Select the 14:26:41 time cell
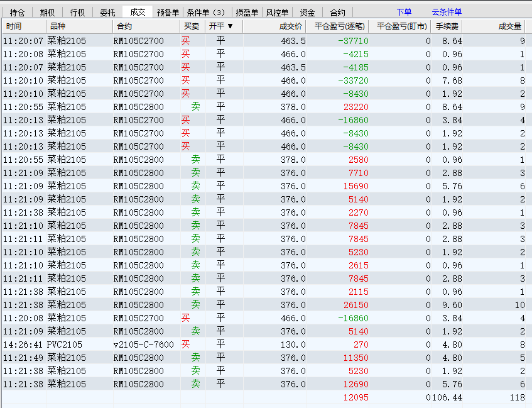The image size is (532, 408). 23,345
